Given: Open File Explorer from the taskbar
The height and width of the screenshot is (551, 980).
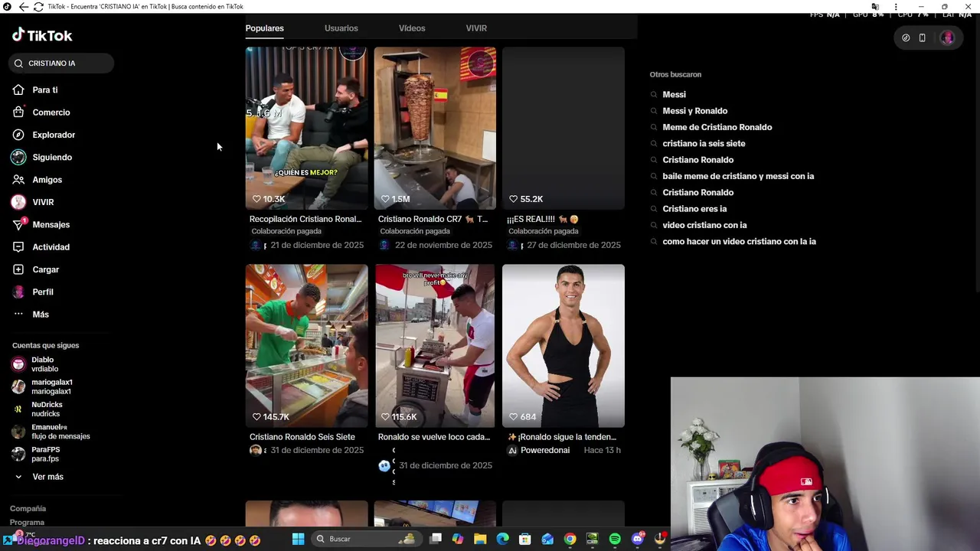Looking at the screenshot, I should (x=480, y=540).
